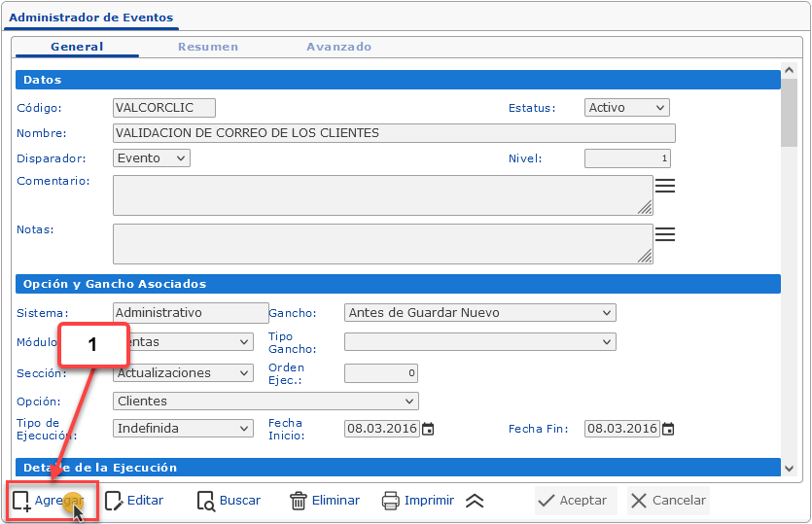Open the Estatus dropdown
This screenshot has width=812, height=524.
[626, 108]
